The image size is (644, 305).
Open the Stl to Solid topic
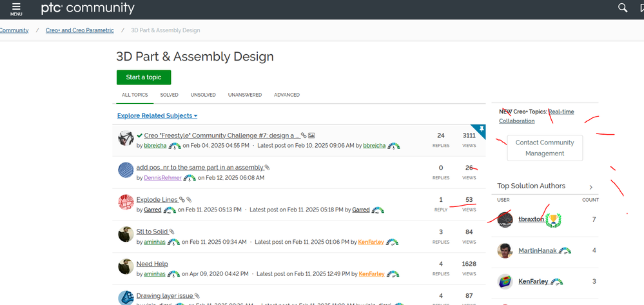coord(152,232)
